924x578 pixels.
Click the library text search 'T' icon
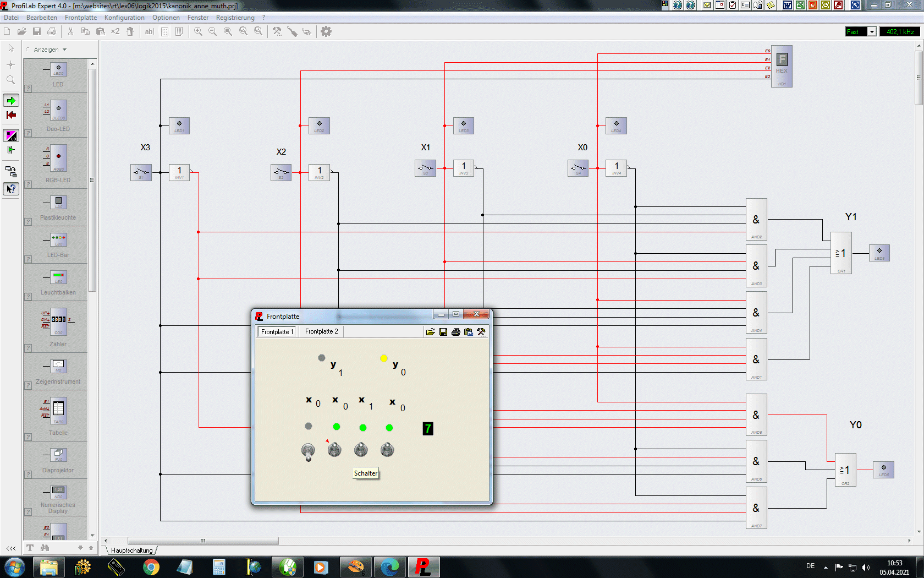pyautogui.click(x=30, y=548)
